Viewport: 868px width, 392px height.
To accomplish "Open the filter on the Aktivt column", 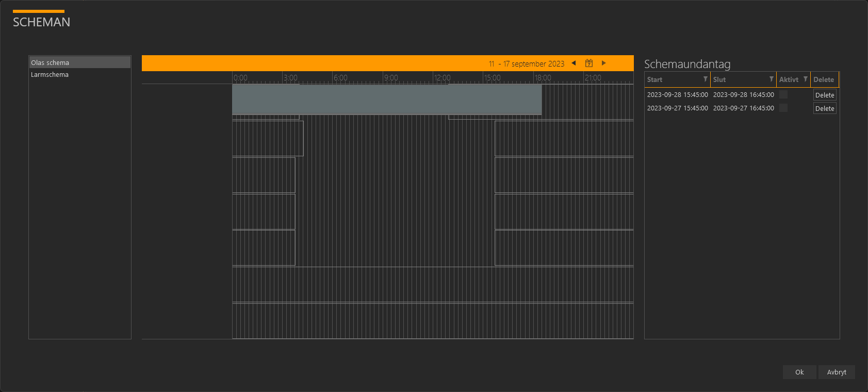I will pyautogui.click(x=805, y=79).
